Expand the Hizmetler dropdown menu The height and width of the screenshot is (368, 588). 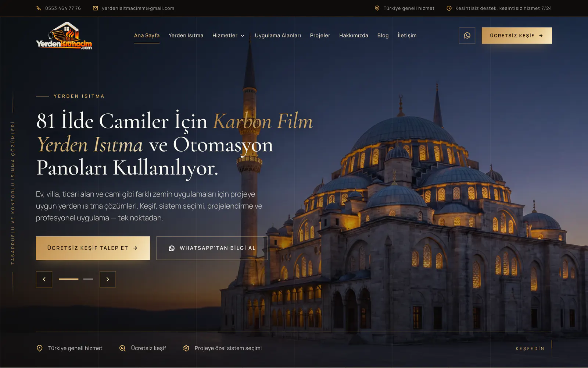(x=228, y=35)
